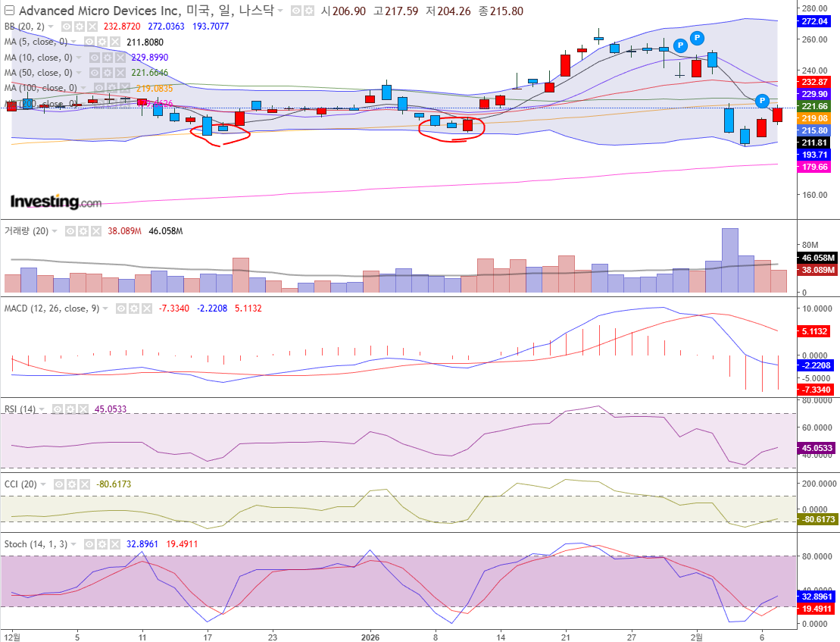The image size is (840, 642).
Task: Open 거래량 (20) volume settings gear
Action: [x=83, y=231]
